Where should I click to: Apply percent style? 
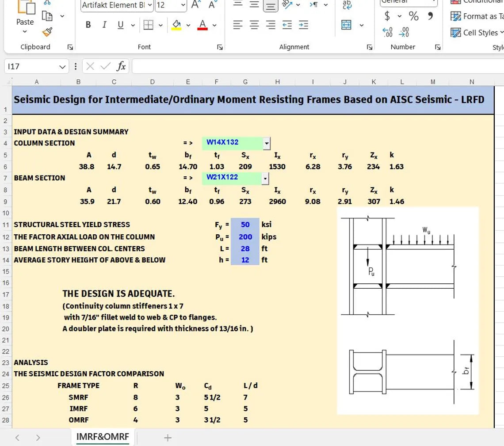414,16
